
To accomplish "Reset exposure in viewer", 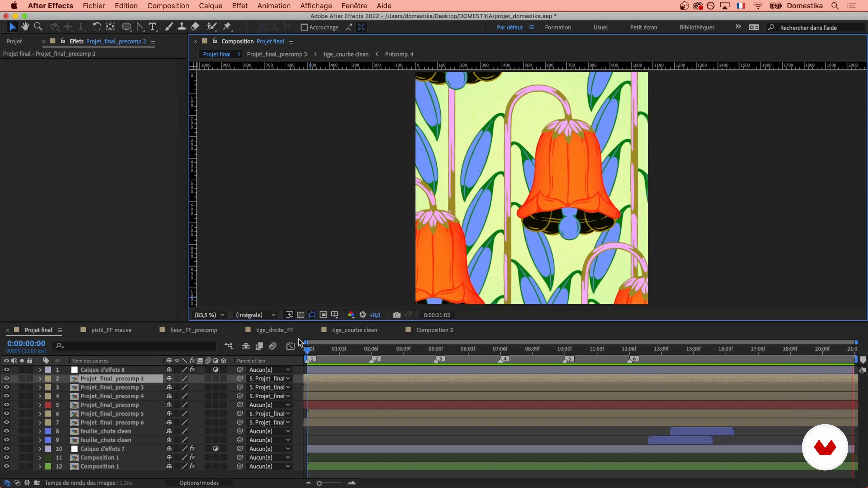I will pos(363,315).
